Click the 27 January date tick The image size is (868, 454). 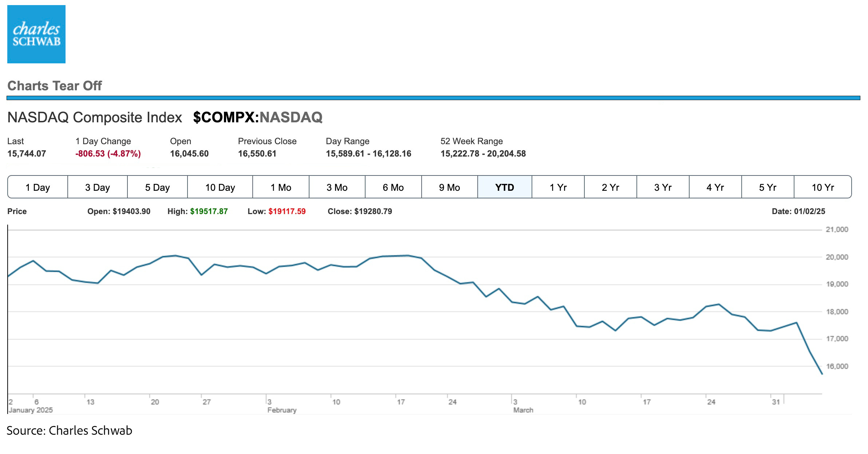click(207, 402)
